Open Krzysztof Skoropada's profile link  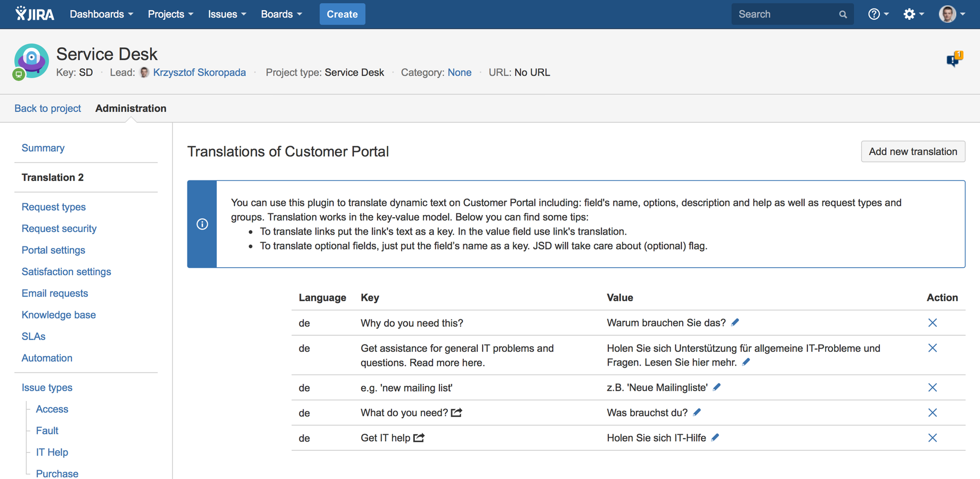tap(199, 72)
